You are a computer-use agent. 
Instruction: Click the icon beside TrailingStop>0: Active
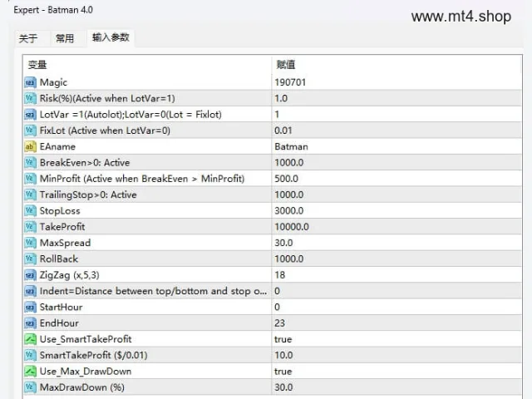[x=30, y=195]
